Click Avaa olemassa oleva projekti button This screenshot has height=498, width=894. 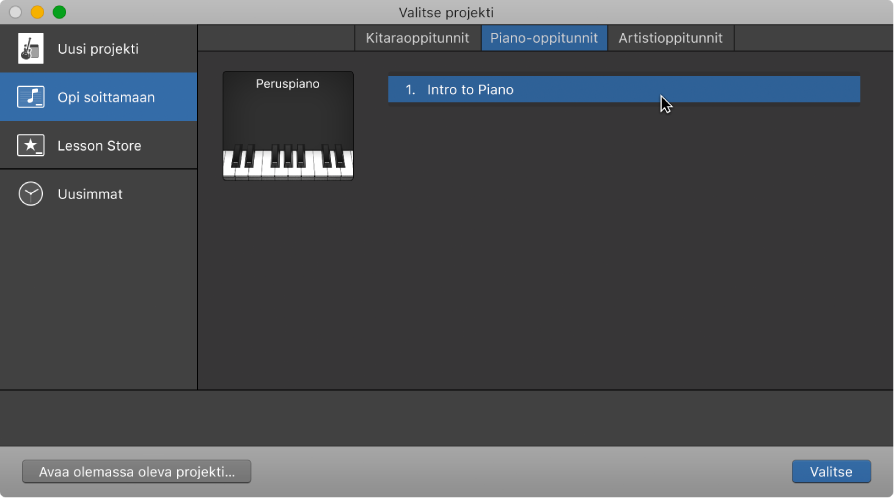pos(137,472)
